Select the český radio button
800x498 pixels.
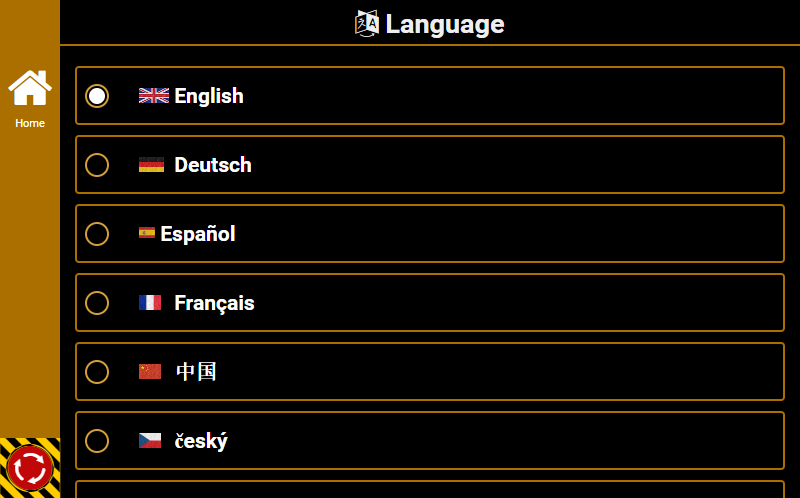(97, 441)
